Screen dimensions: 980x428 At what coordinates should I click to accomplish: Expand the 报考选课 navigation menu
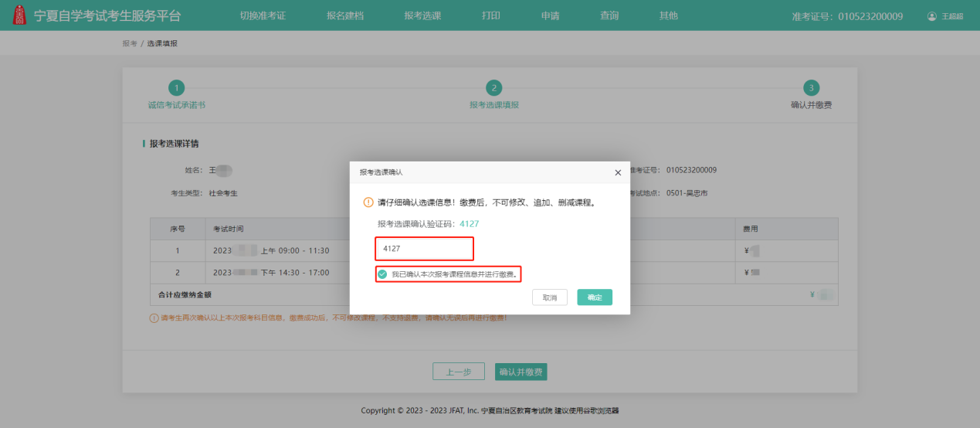tap(422, 15)
